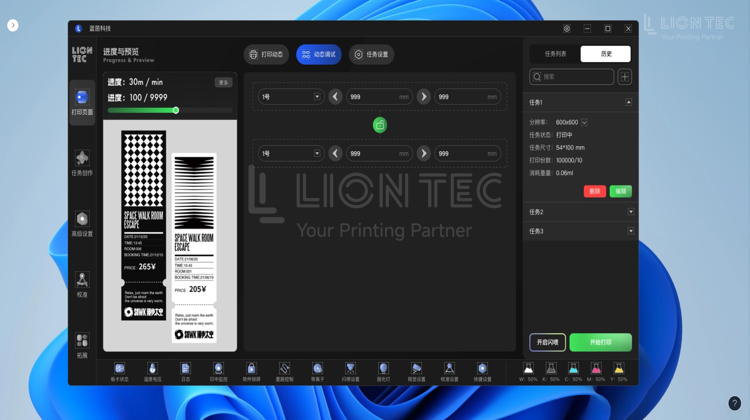Click the plus icon beside search box

[625, 77]
